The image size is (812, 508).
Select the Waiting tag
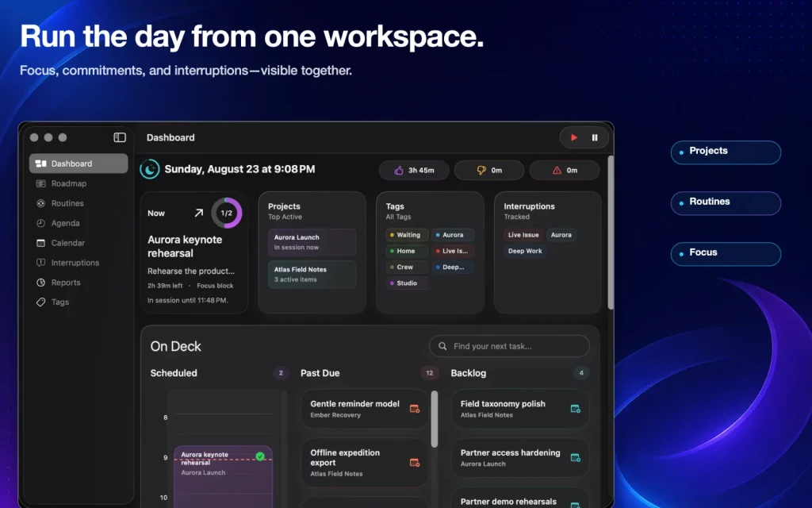click(x=407, y=235)
